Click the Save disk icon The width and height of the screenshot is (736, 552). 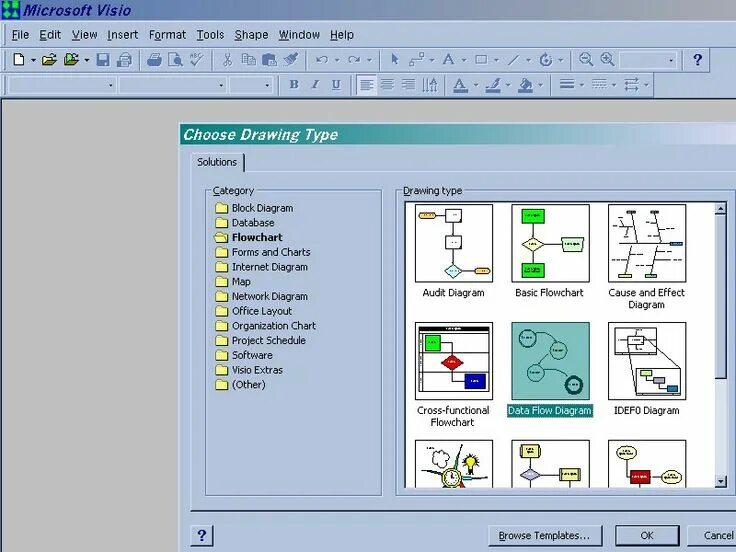[x=103, y=60]
